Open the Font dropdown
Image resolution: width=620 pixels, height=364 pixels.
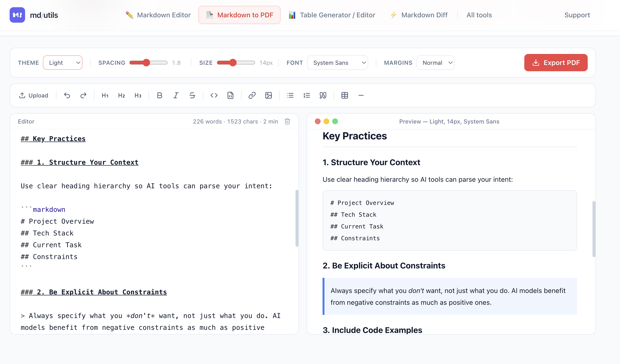337,63
